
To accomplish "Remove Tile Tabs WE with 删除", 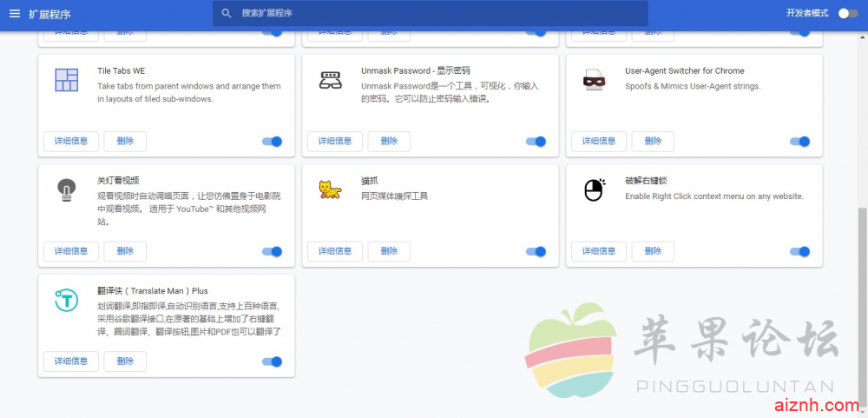I will pos(125,142).
